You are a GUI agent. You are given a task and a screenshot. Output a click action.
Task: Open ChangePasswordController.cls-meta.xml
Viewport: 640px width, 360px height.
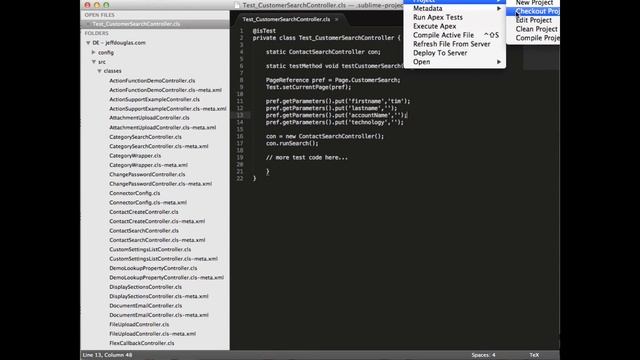(160, 184)
